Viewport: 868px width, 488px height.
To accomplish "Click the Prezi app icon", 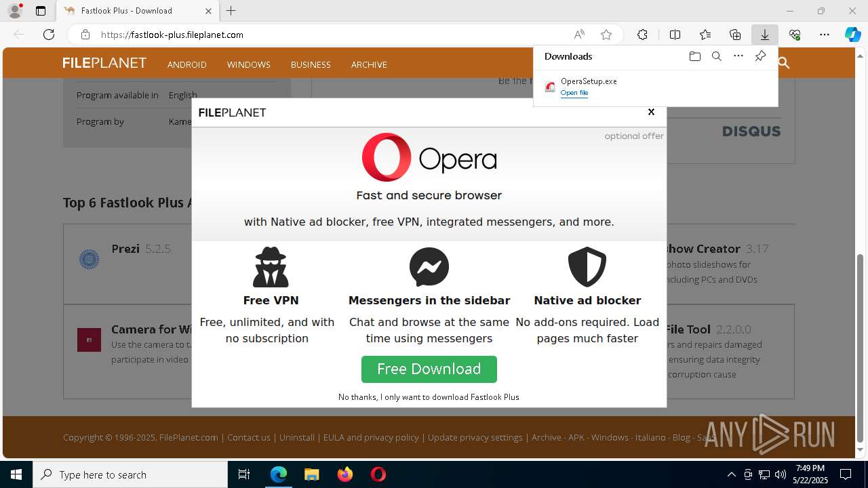I will (89, 260).
